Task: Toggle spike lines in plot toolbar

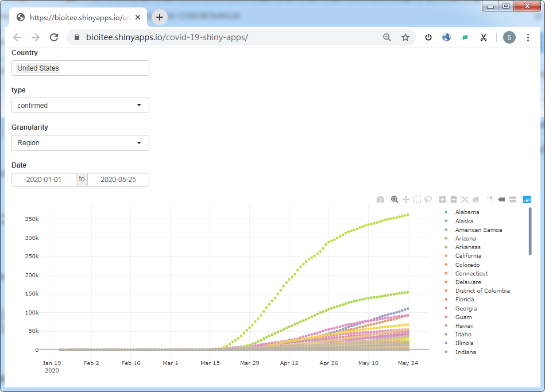Action: click(x=490, y=200)
